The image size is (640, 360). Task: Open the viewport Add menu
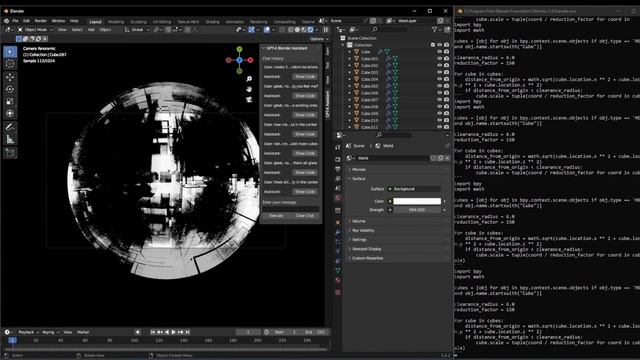91,29
